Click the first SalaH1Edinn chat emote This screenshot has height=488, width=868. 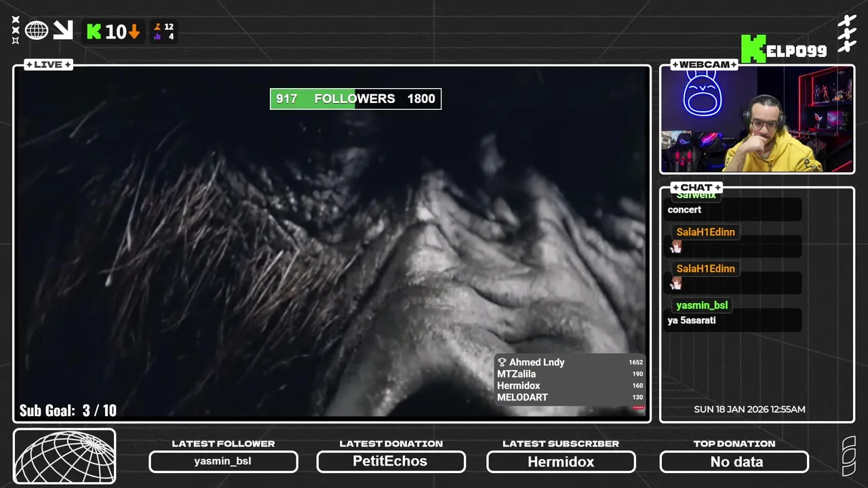(x=675, y=247)
